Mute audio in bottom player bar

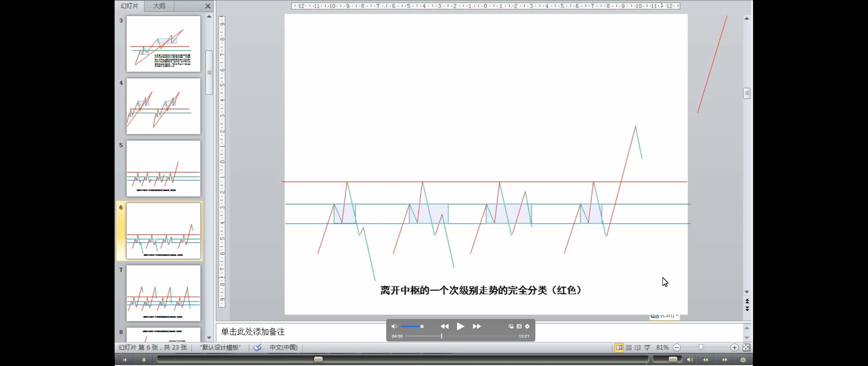tap(690, 360)
